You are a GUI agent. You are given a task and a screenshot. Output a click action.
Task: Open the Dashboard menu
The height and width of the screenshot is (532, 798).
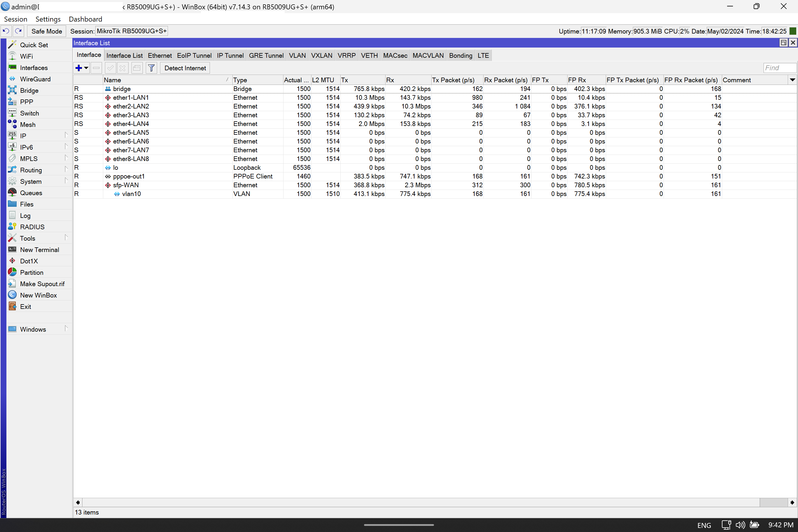point(85,19)
